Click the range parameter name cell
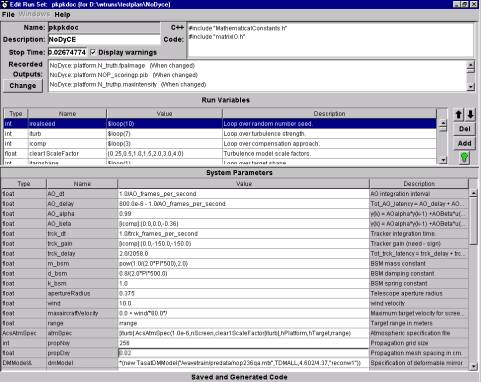The height and width of the screenshot is (382, 481). (82, 323)
